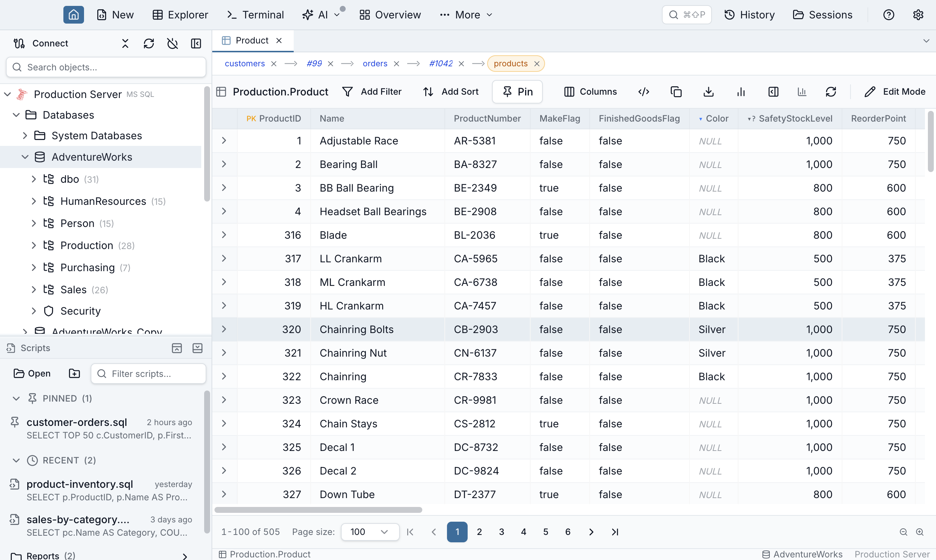Image resolution: width=936 pixels, height=560 pixels.
Task: Expand System Databases folder
Action: pos(25,136)
